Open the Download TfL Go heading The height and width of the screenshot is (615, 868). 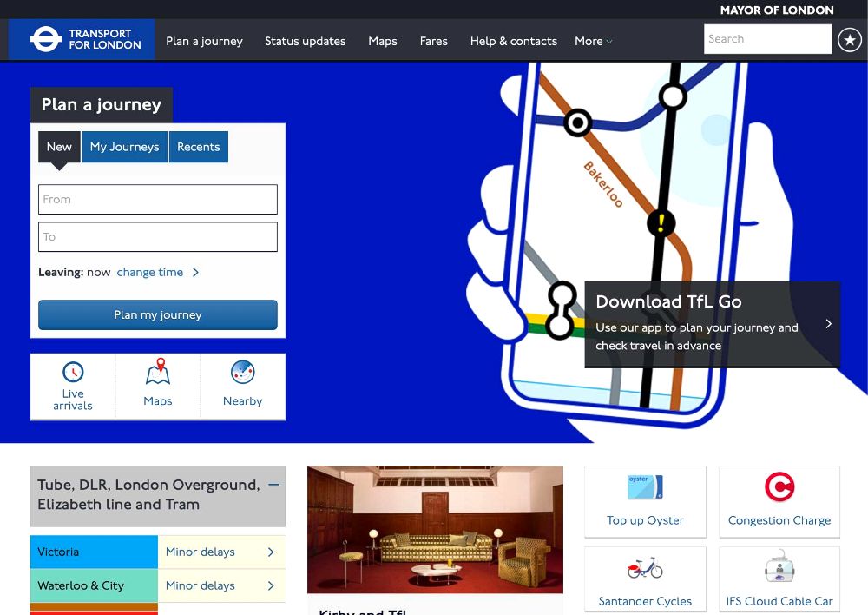pyautogui.click(x=668, y=301)
